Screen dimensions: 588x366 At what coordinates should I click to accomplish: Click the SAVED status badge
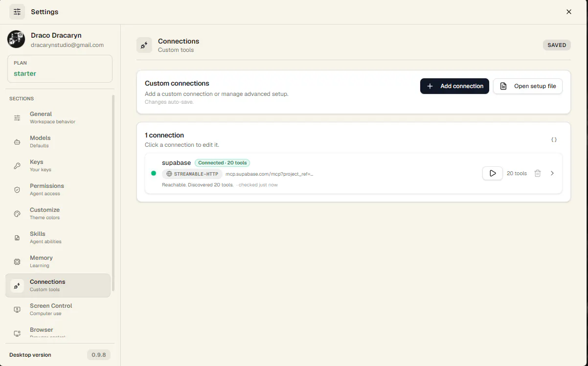(x=557, y=45)
